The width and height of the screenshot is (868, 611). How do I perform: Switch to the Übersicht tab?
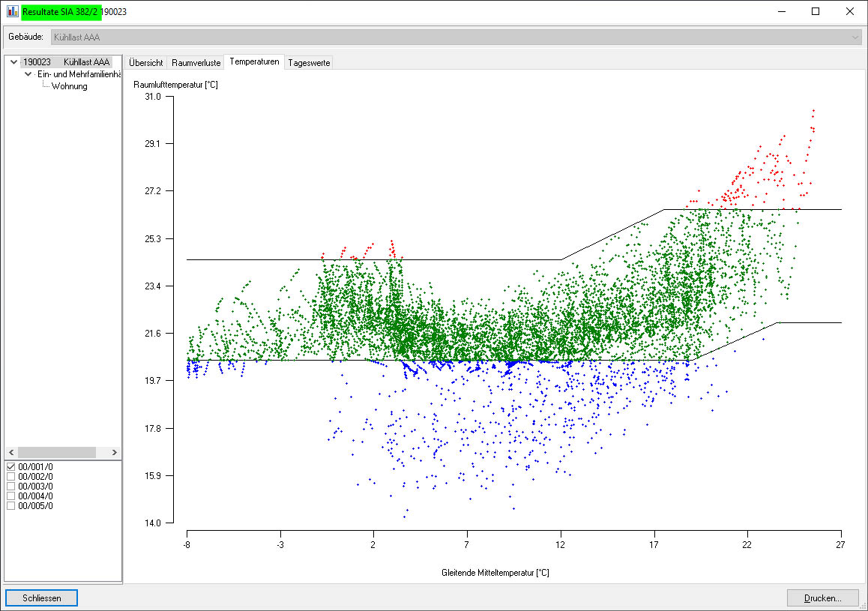pyautogui.click(x=146, y=63)
